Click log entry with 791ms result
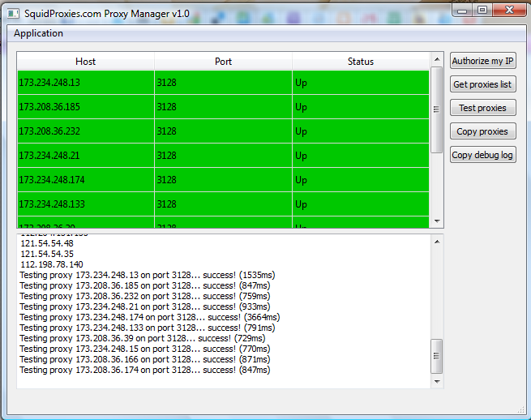This screenshot has height=420, width=531. pos(148,328)
